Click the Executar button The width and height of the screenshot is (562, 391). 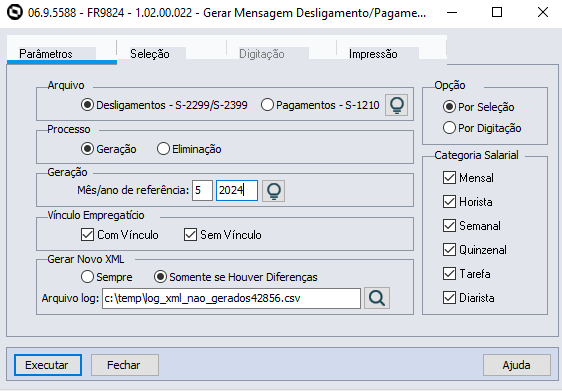tap(48, 365)
